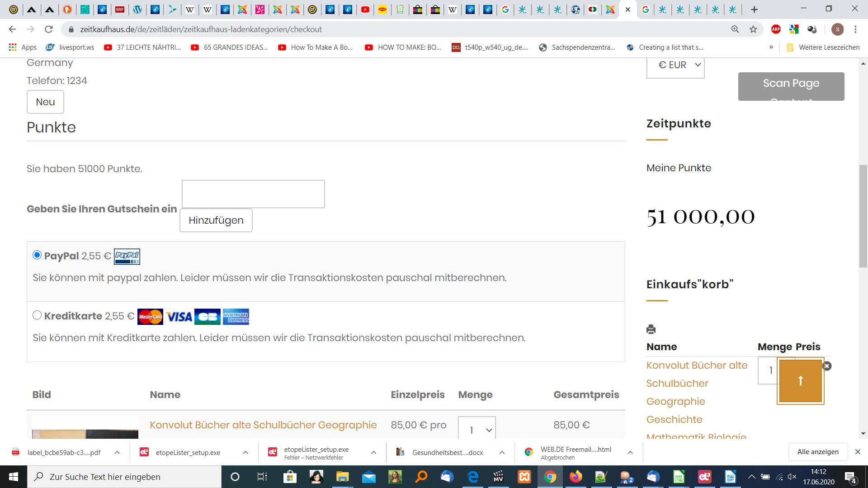Remove cart item with the X icon
The width and height of the screenshot is (868, 488).
(827, 366)
